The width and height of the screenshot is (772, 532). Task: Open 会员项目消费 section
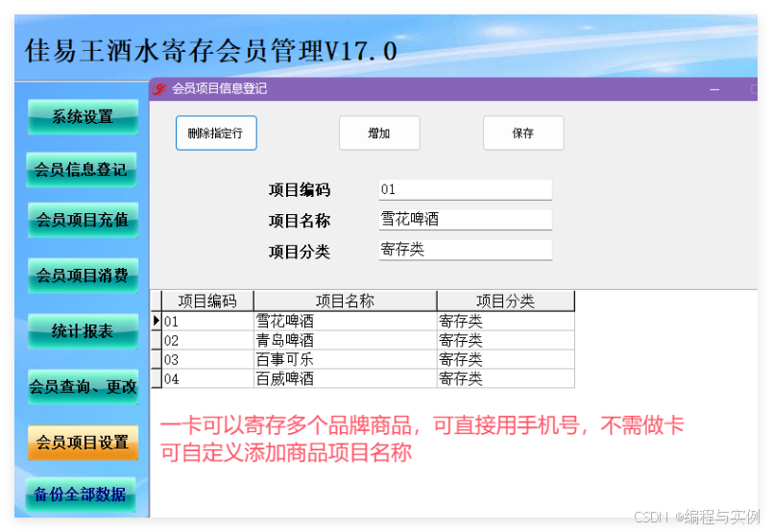(x=83, y=276)
